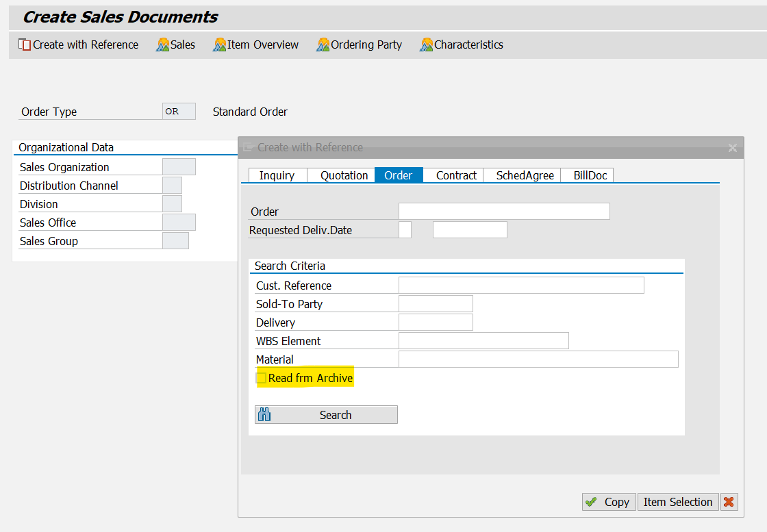The height and width of the screenshot is (532, 767).
Task: Close the Create with Reference dialog
Action: click(732, 148)
